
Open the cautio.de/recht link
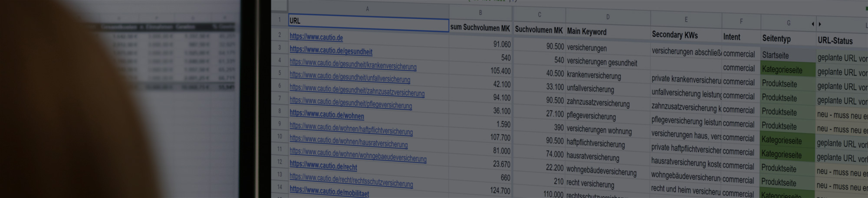pos(323,165)
